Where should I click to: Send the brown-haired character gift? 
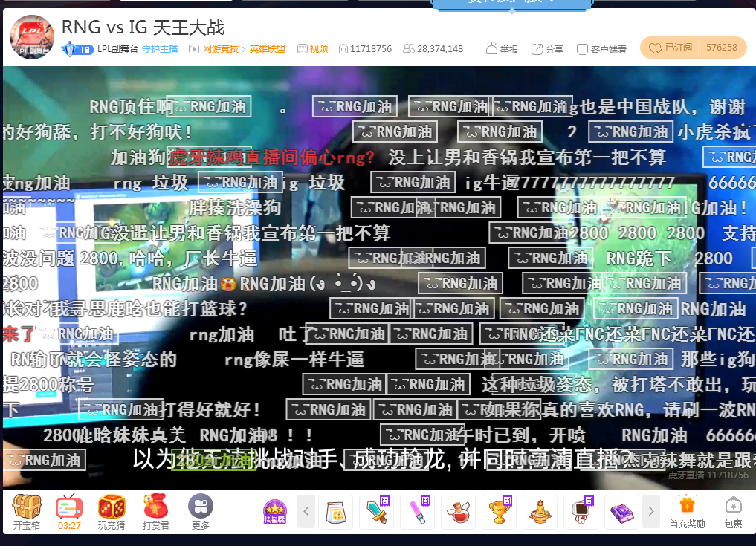point(581,512)
